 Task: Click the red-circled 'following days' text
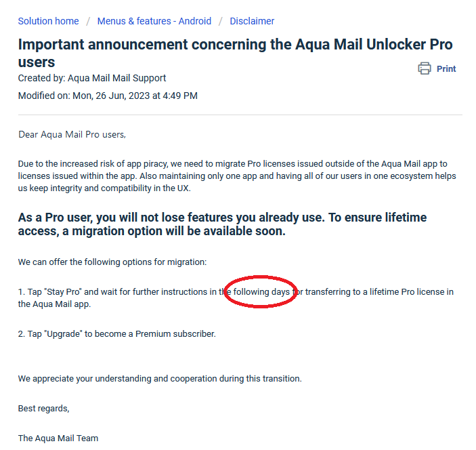click(x=261, y=292)
